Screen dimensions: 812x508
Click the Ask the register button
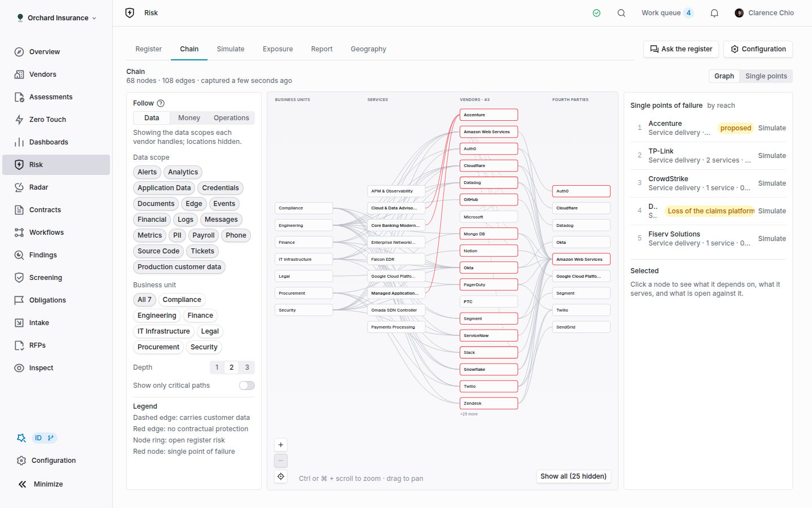pos(681,49)
